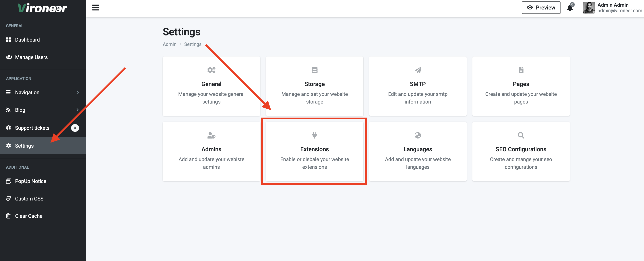Expand the Navigation submenu chevron
The width and height of the screenshot is (644, 261).
pos(77,93)
